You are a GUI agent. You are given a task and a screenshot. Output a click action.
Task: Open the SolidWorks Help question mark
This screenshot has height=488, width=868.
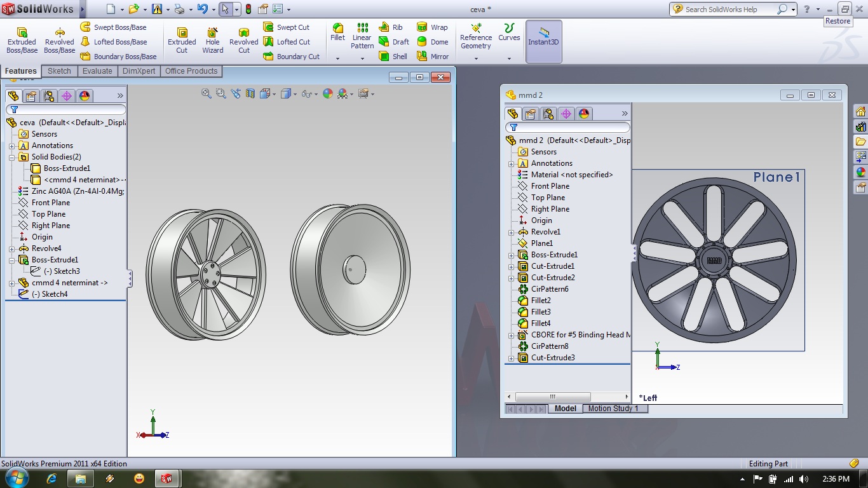[807, 9]
